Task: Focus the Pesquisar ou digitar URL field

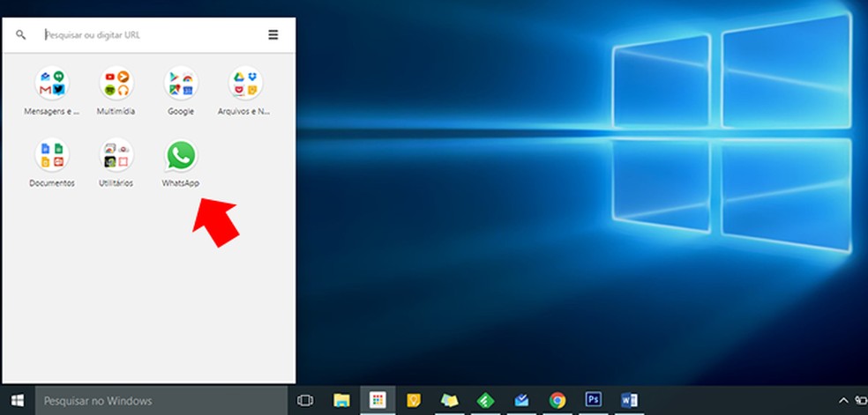Action: point(149,35)
